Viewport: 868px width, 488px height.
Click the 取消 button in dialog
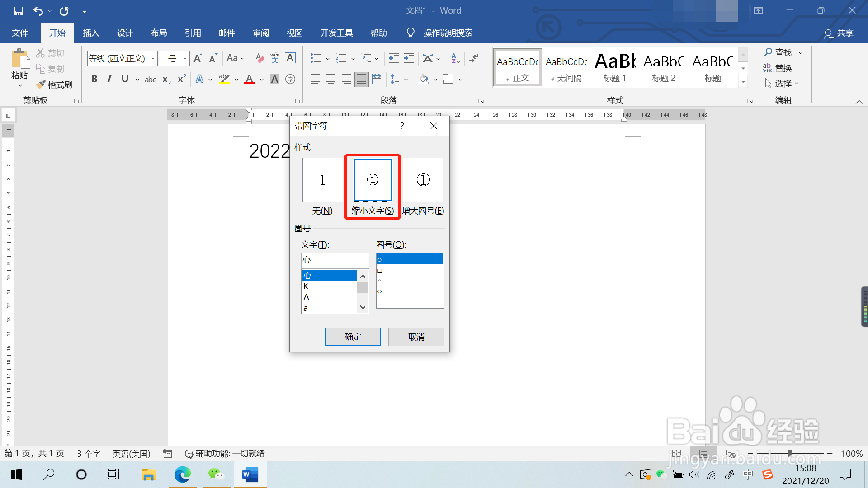pos(416,337)
